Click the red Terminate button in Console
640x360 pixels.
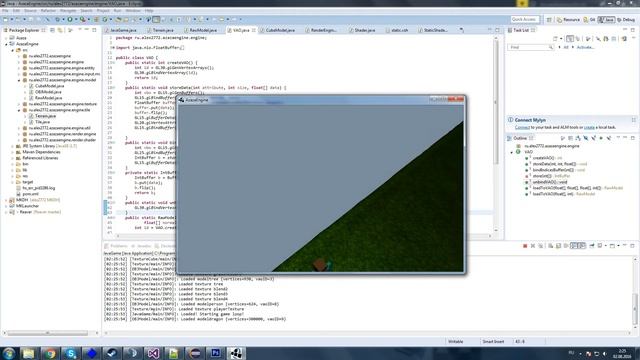(x=525, y=246)
